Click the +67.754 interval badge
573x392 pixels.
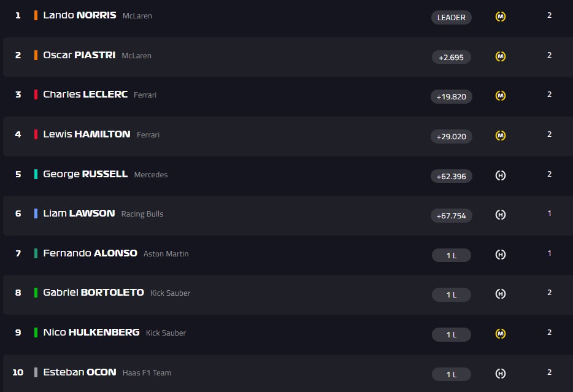coord(451,215)
